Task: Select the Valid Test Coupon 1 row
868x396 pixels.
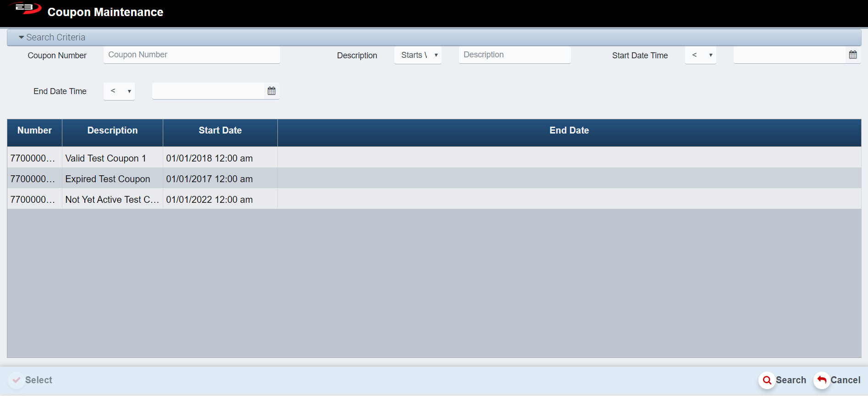Action: (x=105, y=158)
